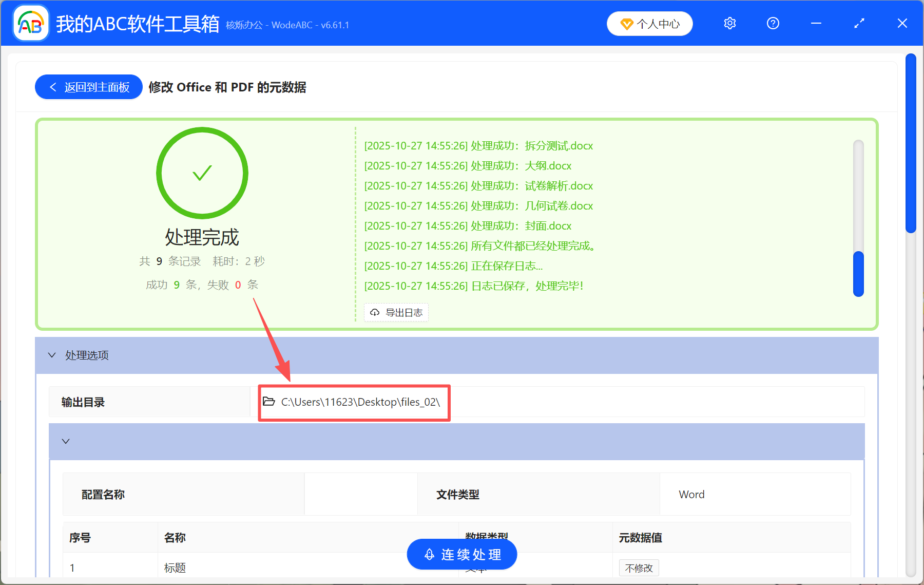The height and width of the screenshot is (585, 924).
Task: Click the log entry for 拆分测试.docx
Action: [x=478, y=146]
